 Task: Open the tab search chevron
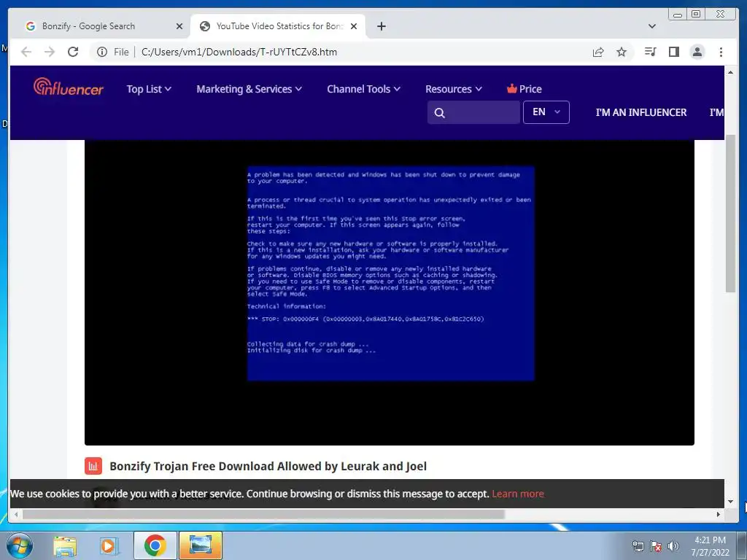point(652,26)
